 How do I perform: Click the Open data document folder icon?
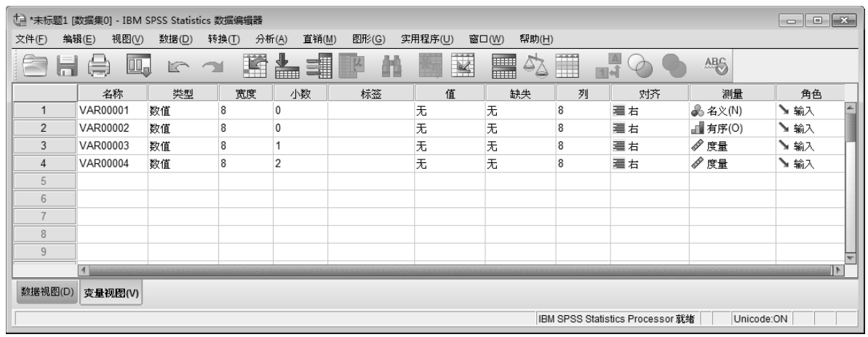tap(36, 66)
